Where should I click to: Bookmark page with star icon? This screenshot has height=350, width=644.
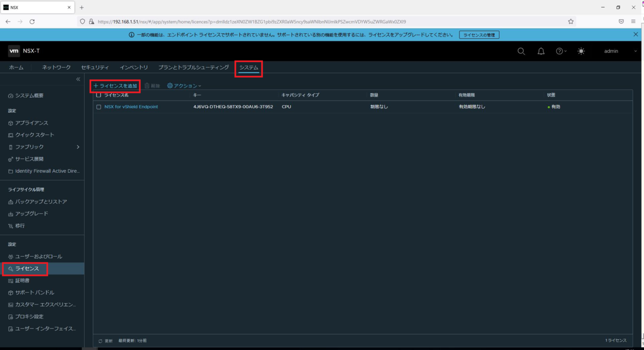571,21
